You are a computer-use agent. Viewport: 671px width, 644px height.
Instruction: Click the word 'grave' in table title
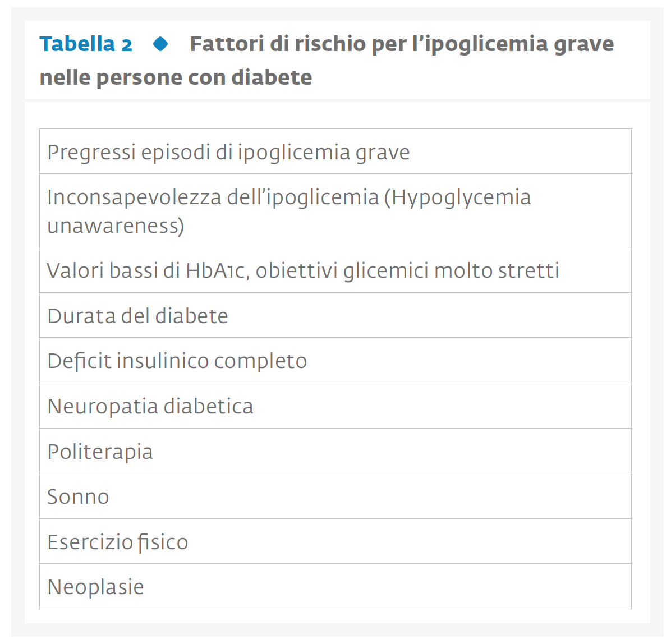pos(583,44)
